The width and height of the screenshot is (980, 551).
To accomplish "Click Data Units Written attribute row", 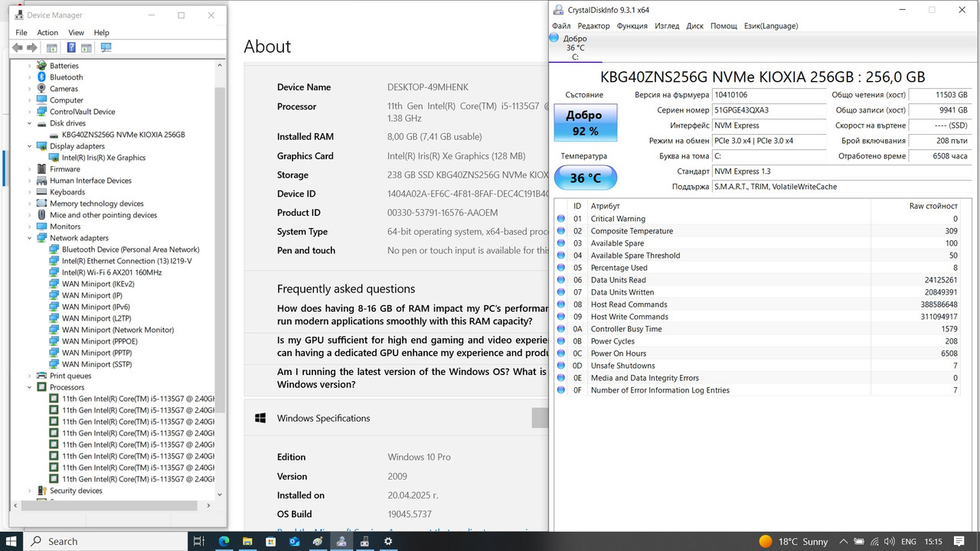I will [758, 292].
